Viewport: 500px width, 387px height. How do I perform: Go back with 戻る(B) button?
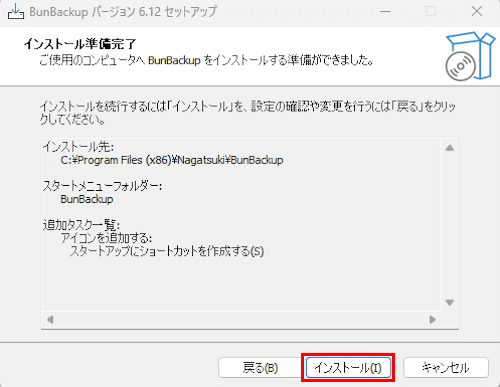(260, 368)
